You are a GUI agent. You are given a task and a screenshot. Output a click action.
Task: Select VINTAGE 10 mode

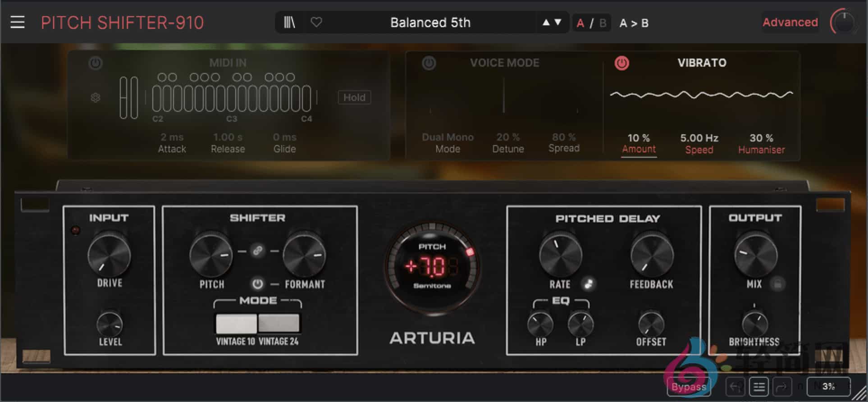236,324
